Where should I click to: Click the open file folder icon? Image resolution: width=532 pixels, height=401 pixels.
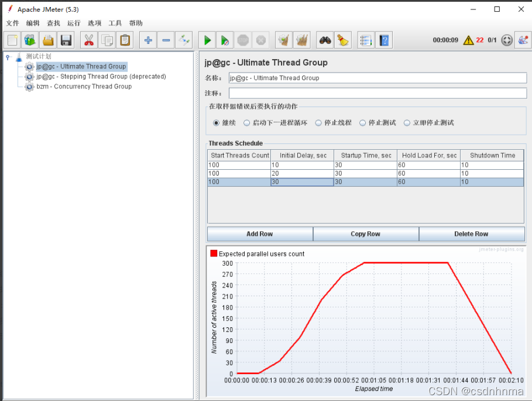pos(48,40)
